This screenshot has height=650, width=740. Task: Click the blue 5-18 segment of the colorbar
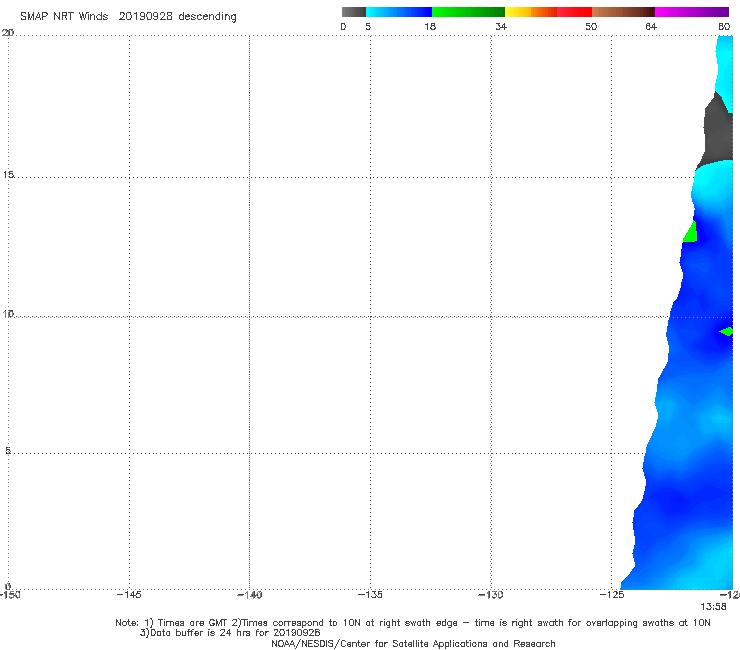tap(399, 12)
